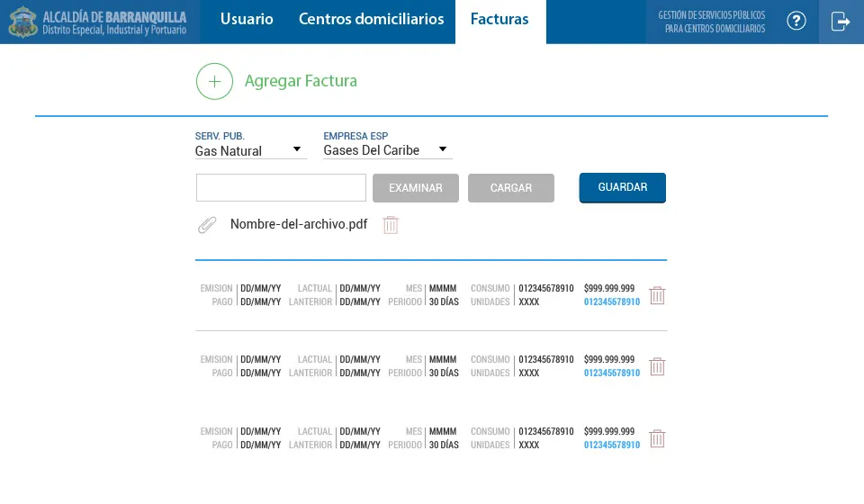Delete the first invoice row via trash icon

pos(657,295)
